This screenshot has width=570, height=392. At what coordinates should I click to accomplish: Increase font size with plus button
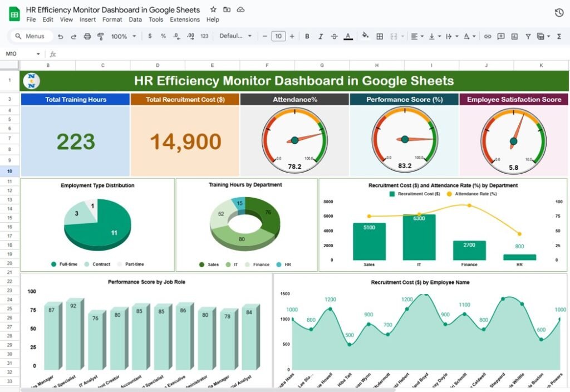292,36
